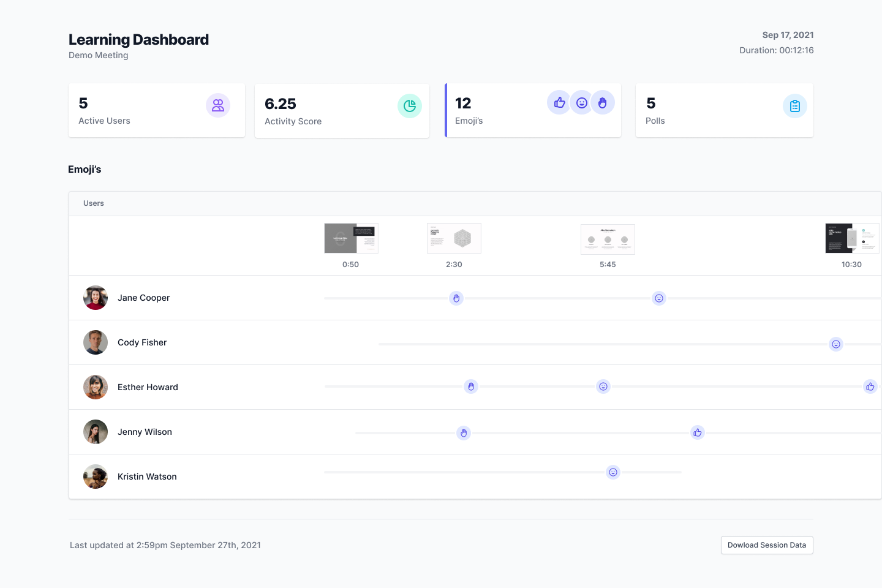Open slide thumbnail at 10:30
Screen dimensions: 882x588
coord(853,238)
